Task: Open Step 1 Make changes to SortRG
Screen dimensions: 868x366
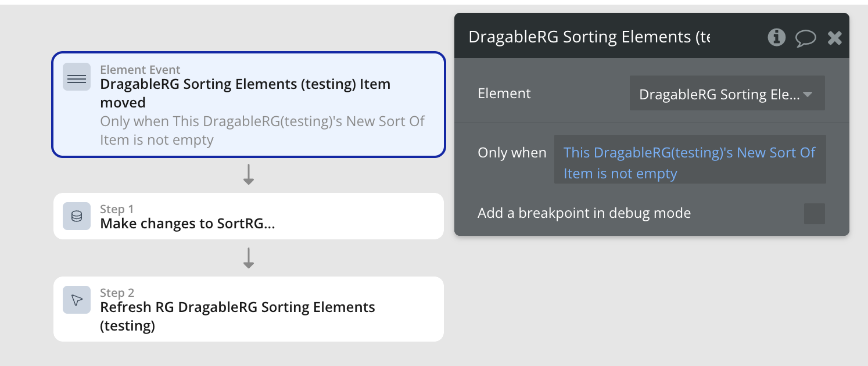Action: coord(249,216)
